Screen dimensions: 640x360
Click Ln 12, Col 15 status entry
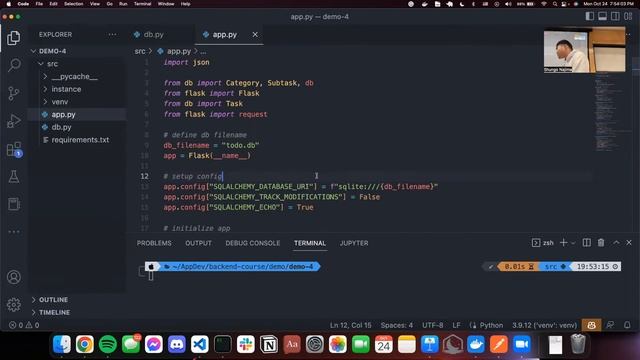pyautogui.click(x=351, y=325)
